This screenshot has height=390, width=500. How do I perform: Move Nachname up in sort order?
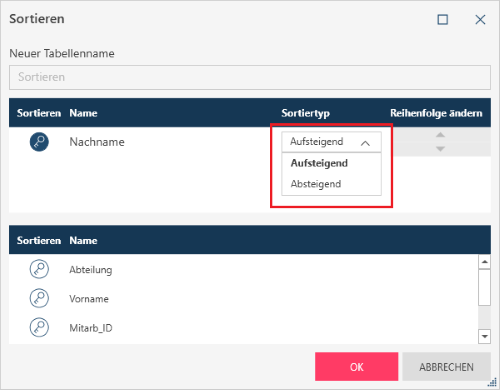tap(440, 135)
